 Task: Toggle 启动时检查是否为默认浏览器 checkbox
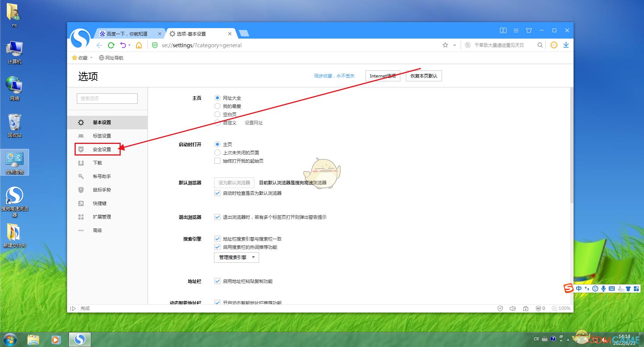click(217, 193)
